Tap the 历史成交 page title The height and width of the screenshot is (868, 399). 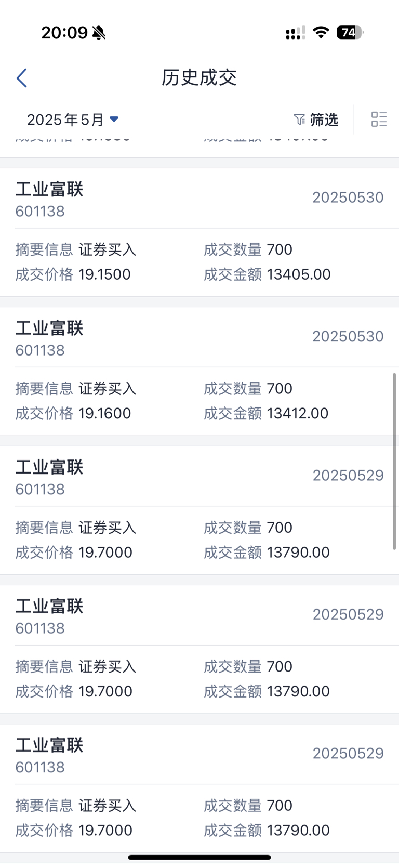(x=199, y=78)
